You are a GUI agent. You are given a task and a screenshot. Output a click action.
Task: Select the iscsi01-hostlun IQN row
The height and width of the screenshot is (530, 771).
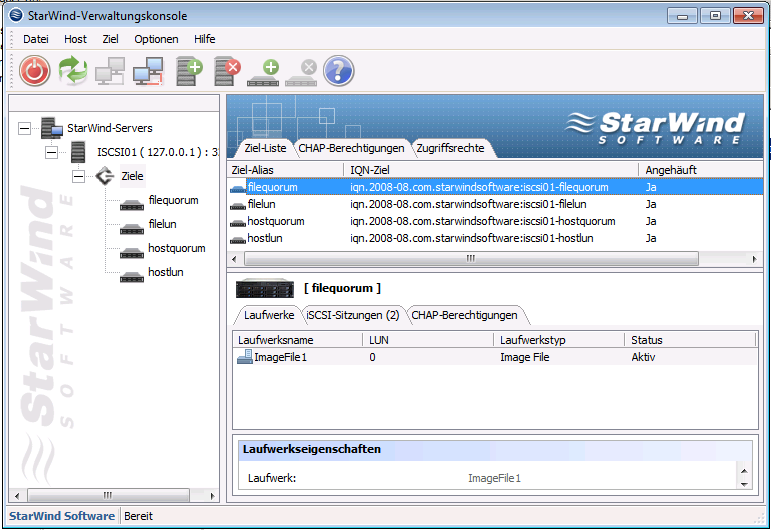click(496, 238)
